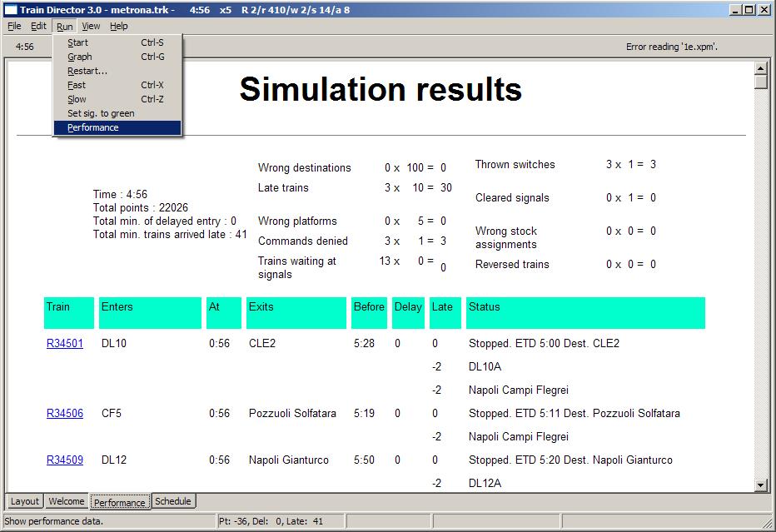Image resolution: width=776 pixels, height=532 pixels.
Task: Open the View menu
Action: coord(91,26)
